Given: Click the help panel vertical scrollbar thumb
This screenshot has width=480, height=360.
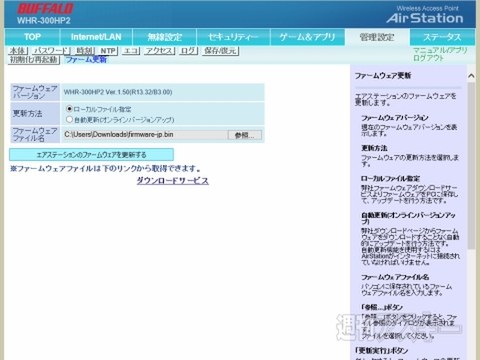Looking at the screenshot, I should [471, 166].
